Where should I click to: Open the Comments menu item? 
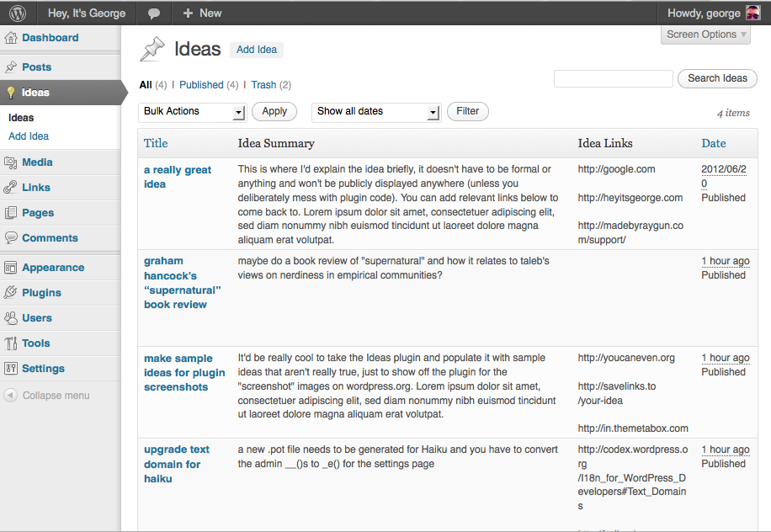(x=51, y=238)
